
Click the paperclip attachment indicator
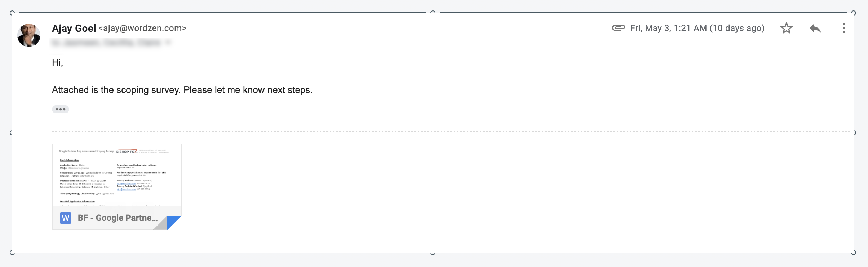(618, 28)
